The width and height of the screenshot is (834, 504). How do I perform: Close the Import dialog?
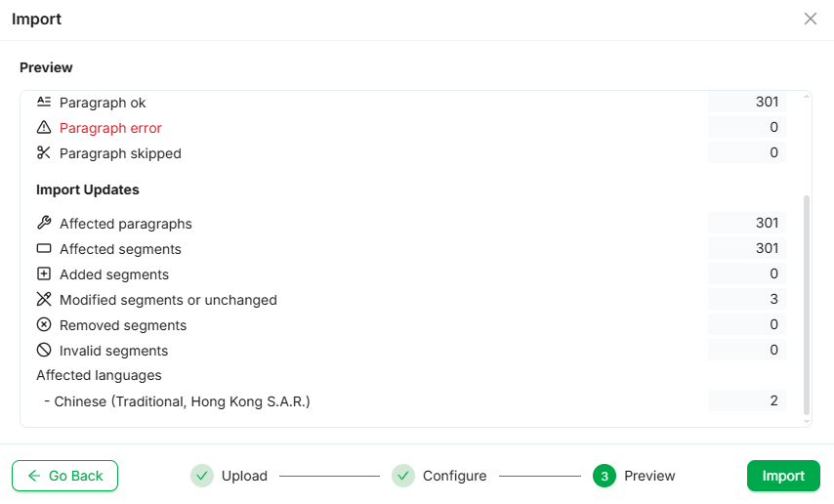(x=811, y=19)
